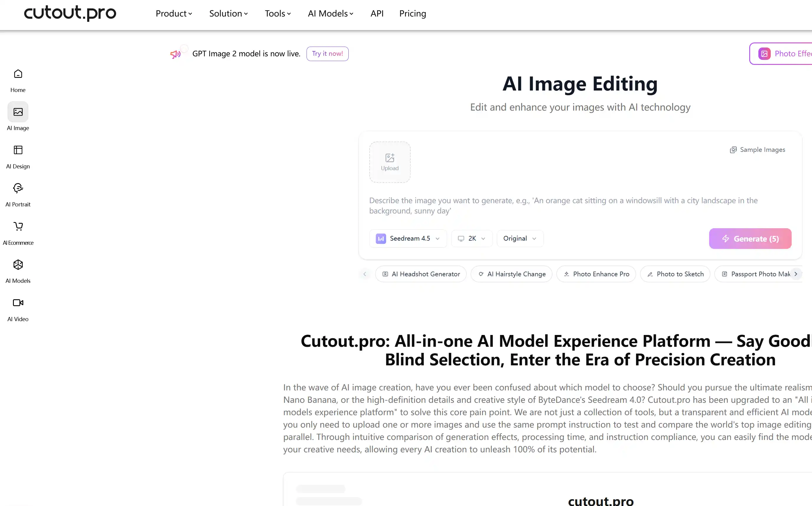Open the Pricing page
Image resolution: width=812 pixels, height=506 pixels.
tap(413, 13)
